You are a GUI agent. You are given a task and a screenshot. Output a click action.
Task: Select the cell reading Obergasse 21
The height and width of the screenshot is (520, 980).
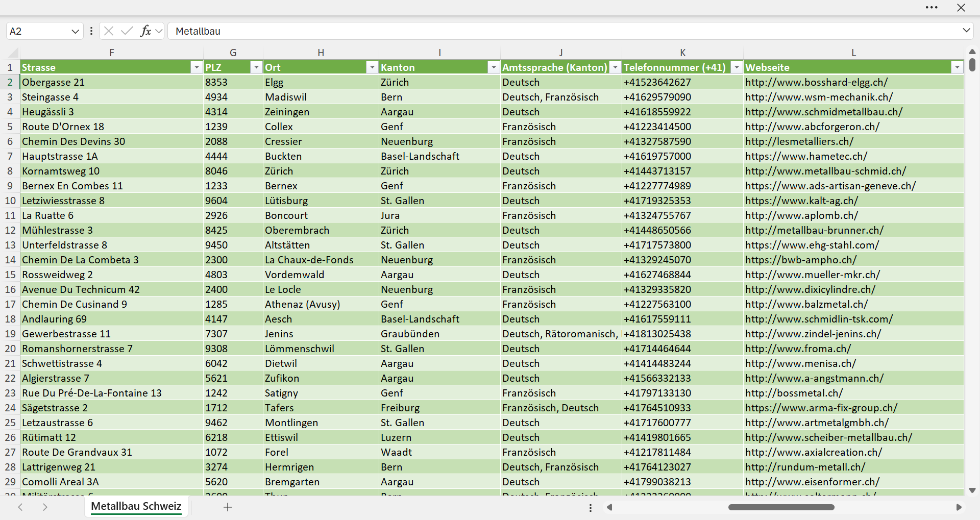pos(112,82)
